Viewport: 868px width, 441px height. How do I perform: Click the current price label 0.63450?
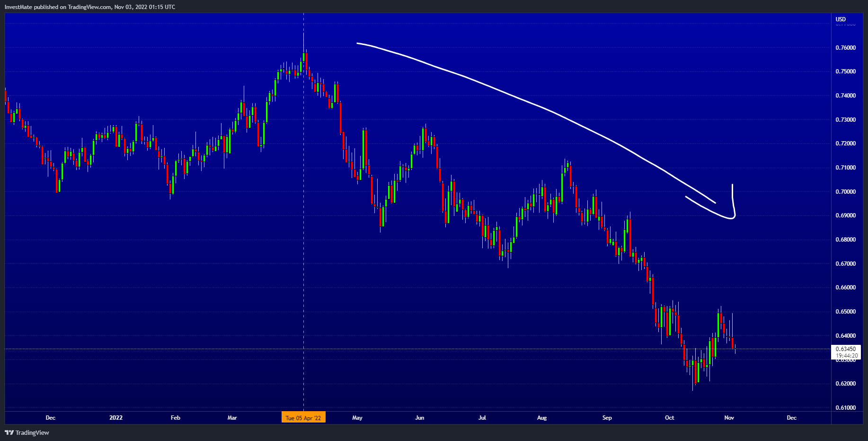click(846, 349)
